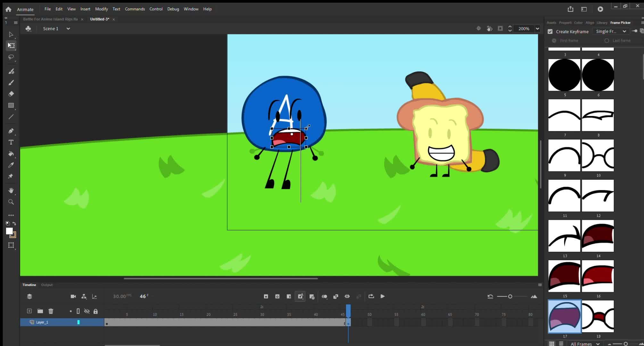Open the Edit Toolbar three-dots button

11,215
